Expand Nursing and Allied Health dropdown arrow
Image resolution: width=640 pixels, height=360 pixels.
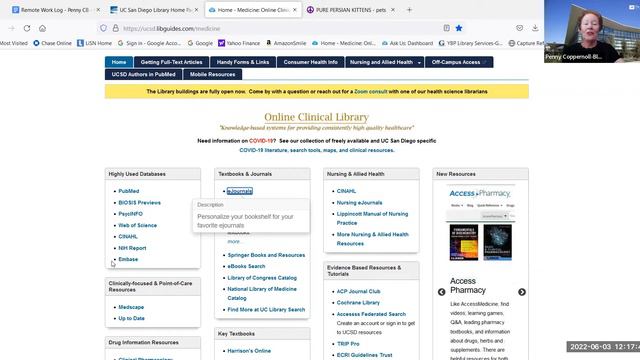(419, 62)
